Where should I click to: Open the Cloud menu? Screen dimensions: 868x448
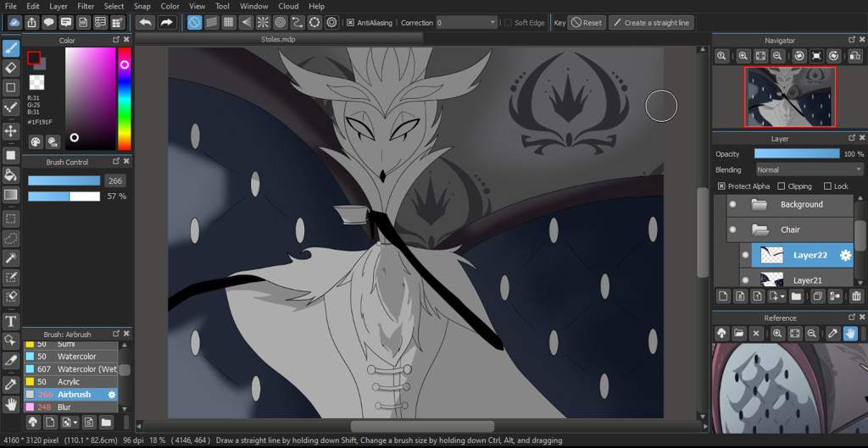(288, 6)
